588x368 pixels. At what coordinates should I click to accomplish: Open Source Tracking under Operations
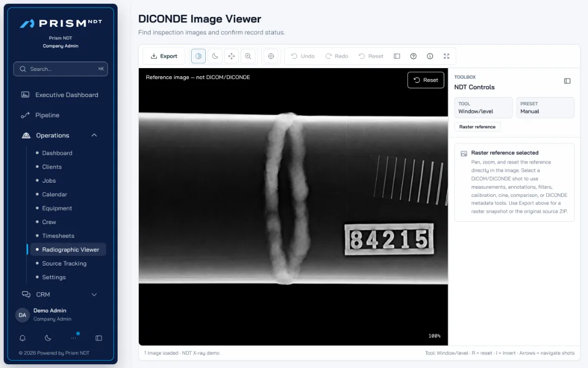[x=64, y=264]
